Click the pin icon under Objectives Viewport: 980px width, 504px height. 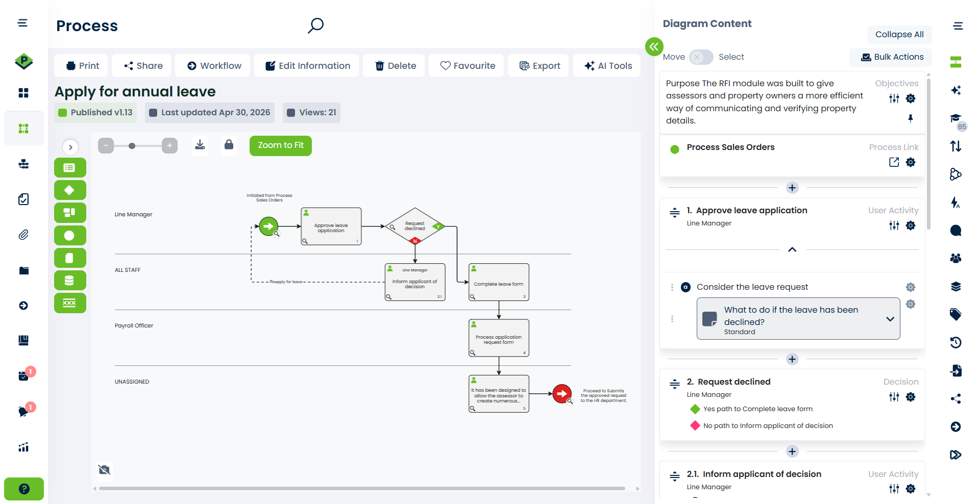point(911,119)
